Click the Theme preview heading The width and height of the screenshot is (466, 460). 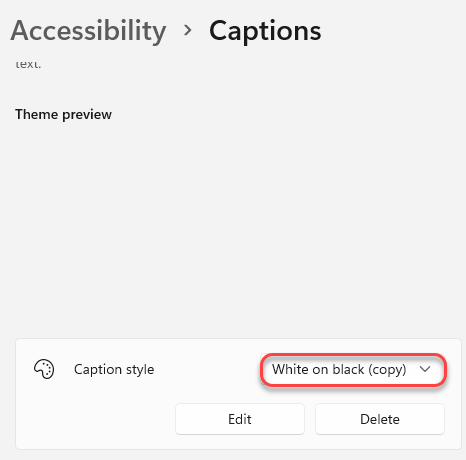pyautogui.click(x=63, y=114)
